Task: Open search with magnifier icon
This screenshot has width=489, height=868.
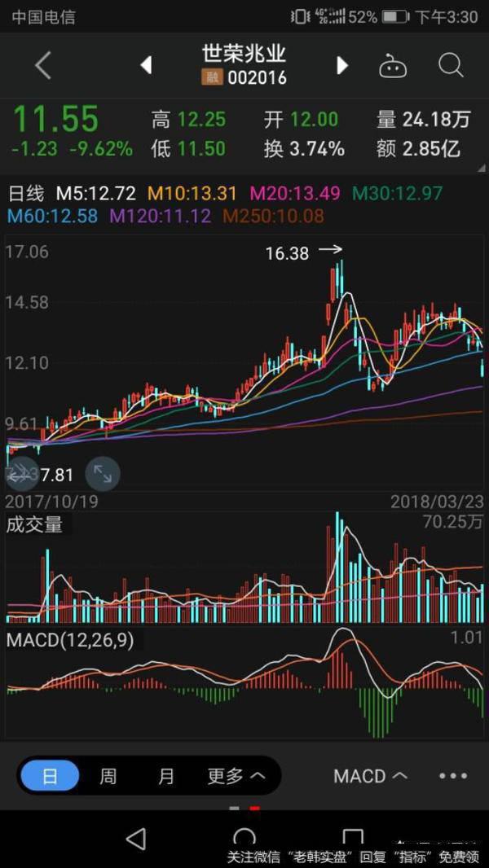Action: pyautogui.click(x=451, y=65)
